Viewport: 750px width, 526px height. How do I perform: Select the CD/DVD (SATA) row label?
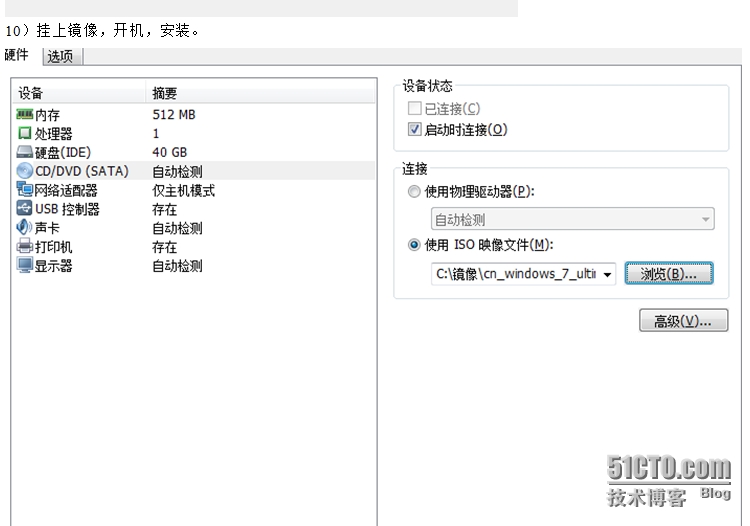coord(82,171)
